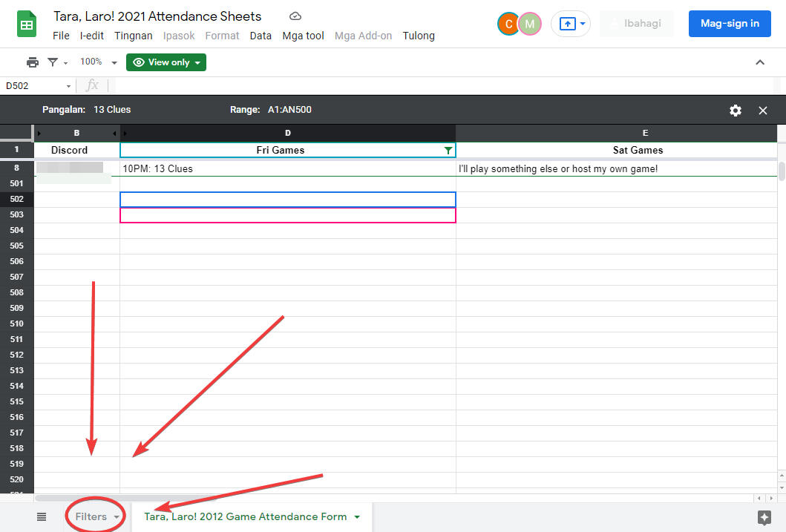Click the orange C user avatar
This screenshot has height=532, width=786.
point(508,24)
